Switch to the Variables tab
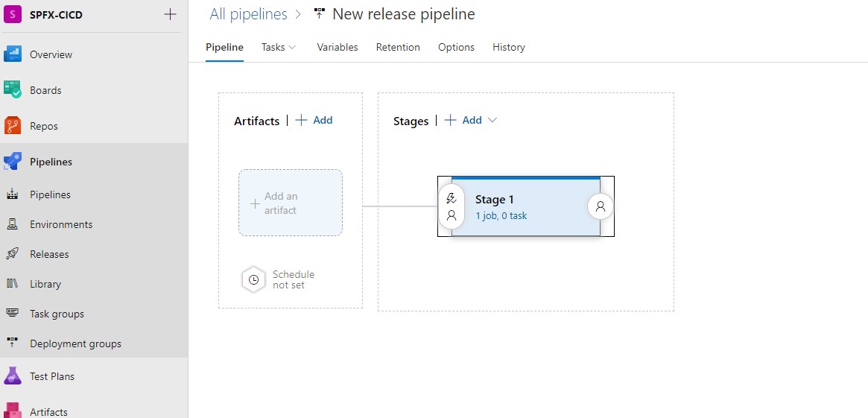Screen dimensions: 868x418 click(x=337, y=47)
